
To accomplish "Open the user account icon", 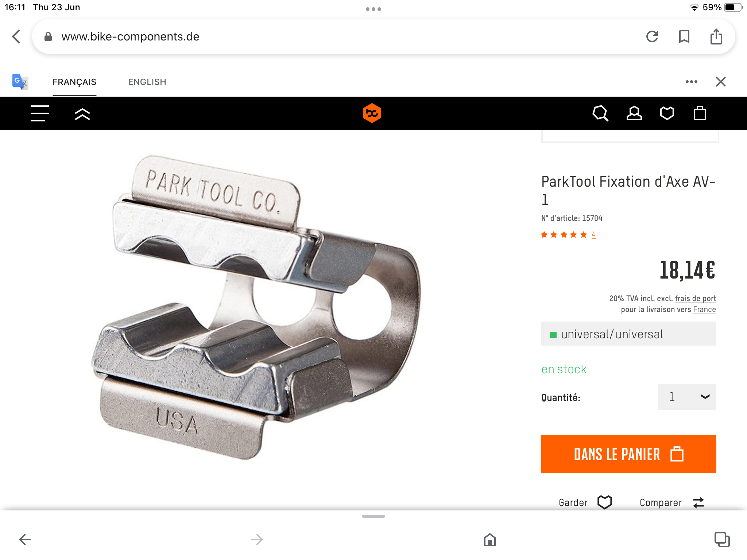I will point(634,113).
